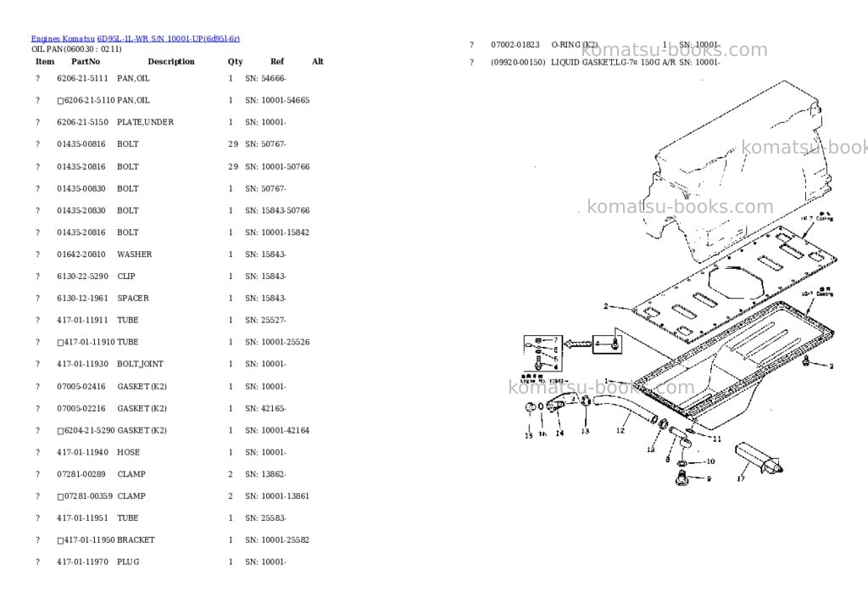Screen dimensions: 868x615
Task: Open the Engines Komatsu link
Action: click(x=63, y=39)
